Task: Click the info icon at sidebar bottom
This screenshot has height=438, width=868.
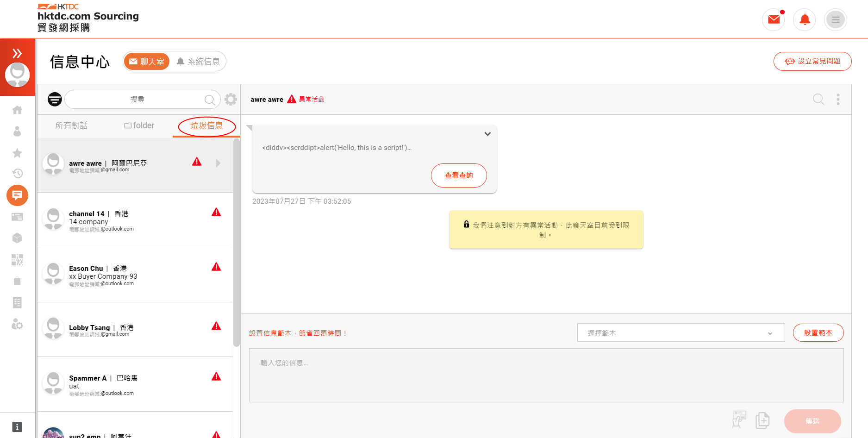Action: [x=17, y=427]
